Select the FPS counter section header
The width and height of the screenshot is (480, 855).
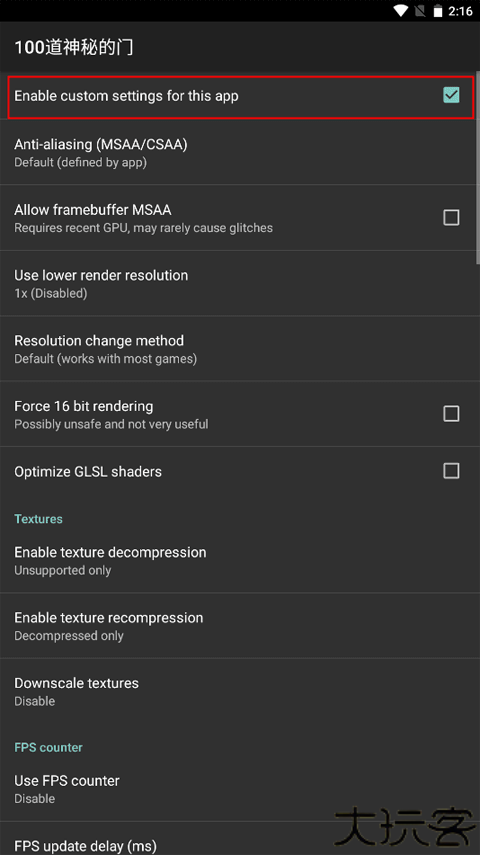tap(49, 747)
